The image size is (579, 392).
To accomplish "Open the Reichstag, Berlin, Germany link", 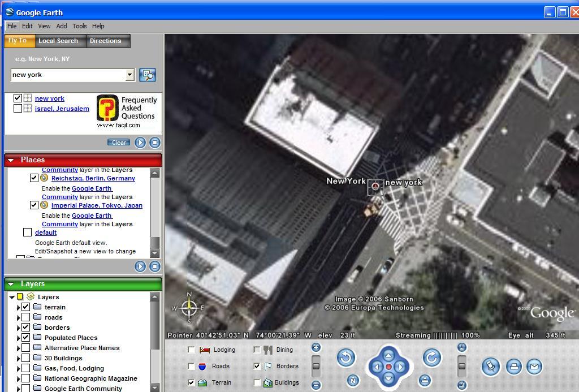I will pos(93,178).
